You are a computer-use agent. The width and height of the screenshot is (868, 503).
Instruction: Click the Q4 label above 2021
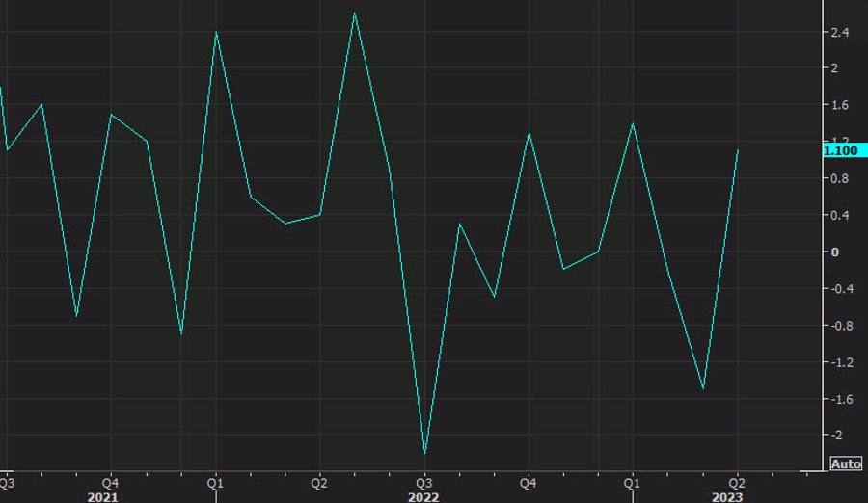(110, 482)
